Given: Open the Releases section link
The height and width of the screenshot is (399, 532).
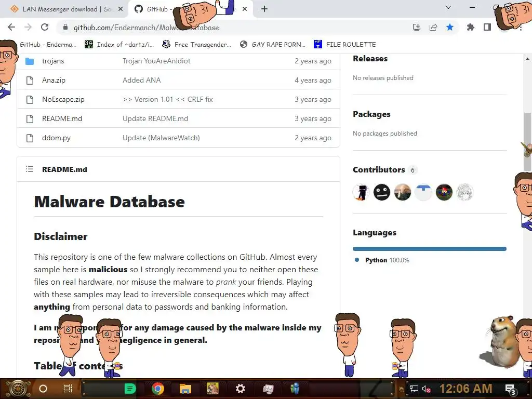Looking at the screenshot, I should coord(370,59).
